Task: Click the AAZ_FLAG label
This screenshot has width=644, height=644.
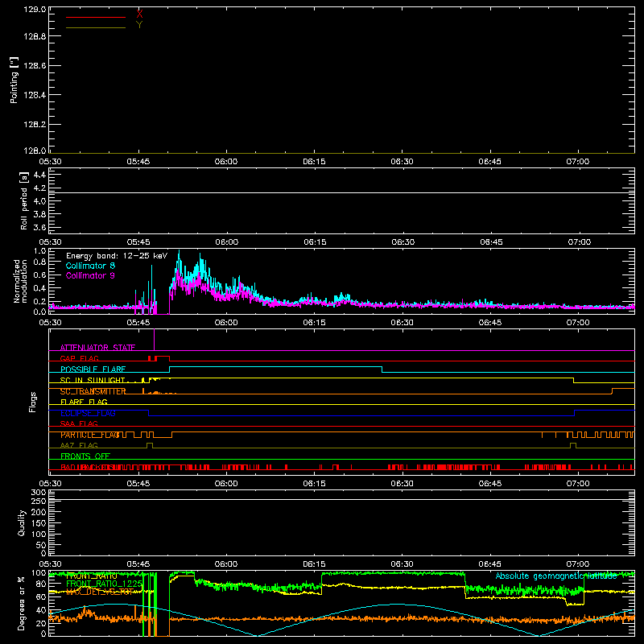Action: click(79, 446)
